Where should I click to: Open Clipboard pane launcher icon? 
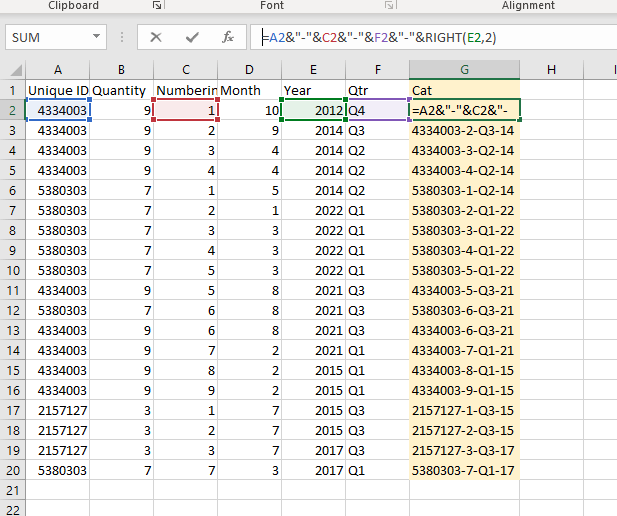pyautogui.click(x=157, y=5)
